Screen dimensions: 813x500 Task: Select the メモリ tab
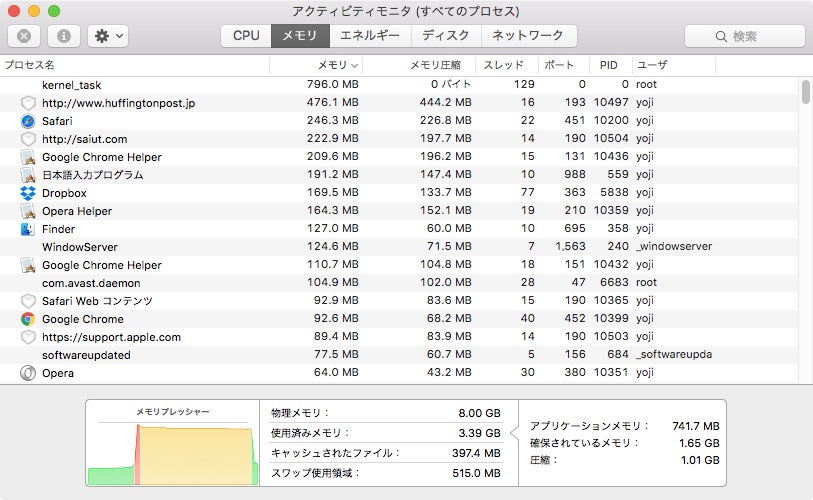point(300,36)
